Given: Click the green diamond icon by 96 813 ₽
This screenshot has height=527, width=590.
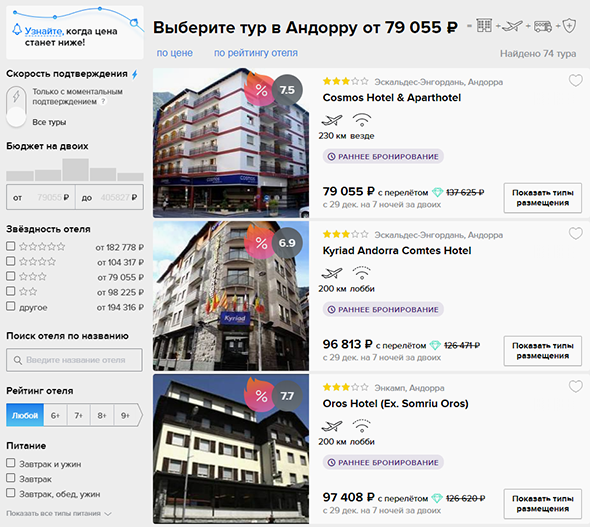Looking at the screenshot, I should [435, 345].
